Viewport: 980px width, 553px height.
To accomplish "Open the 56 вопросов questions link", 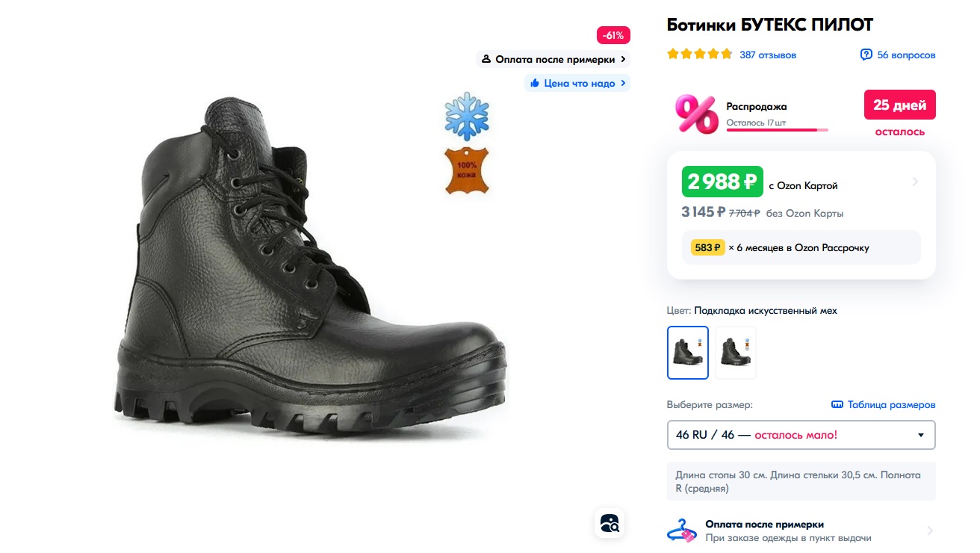I will [x=906, y=55].
